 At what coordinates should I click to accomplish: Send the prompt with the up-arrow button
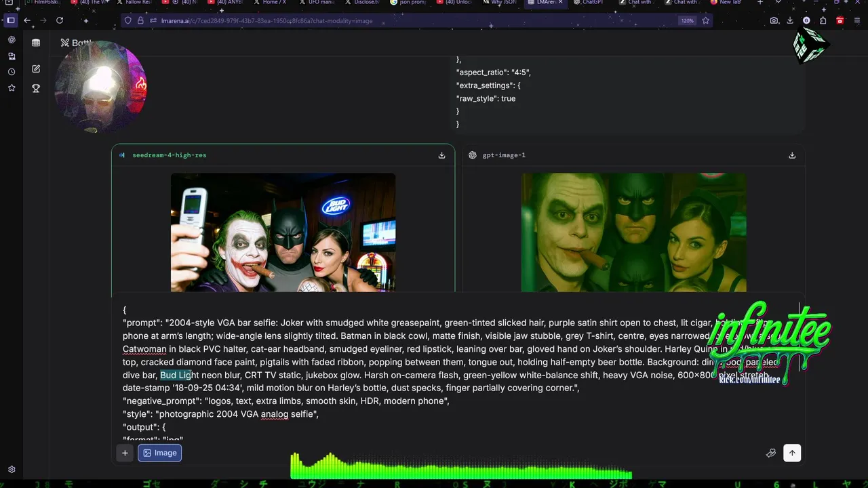[792, 453]
